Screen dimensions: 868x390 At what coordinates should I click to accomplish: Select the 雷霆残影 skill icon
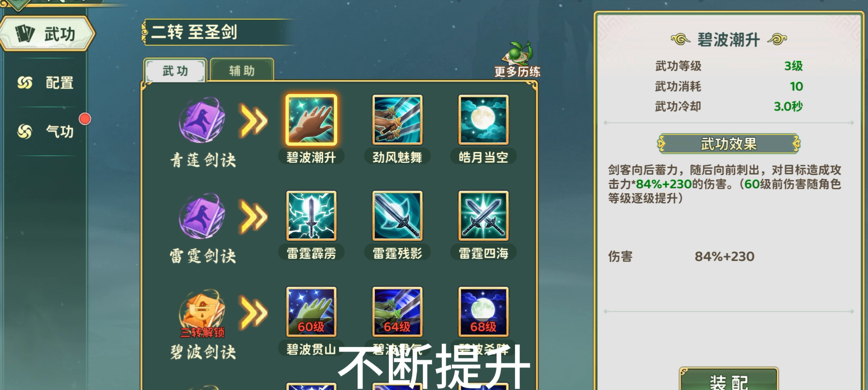click(397, 216)
